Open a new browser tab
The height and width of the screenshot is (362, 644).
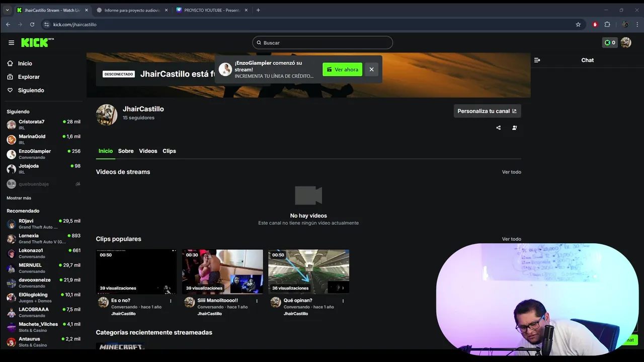[258, 10]
